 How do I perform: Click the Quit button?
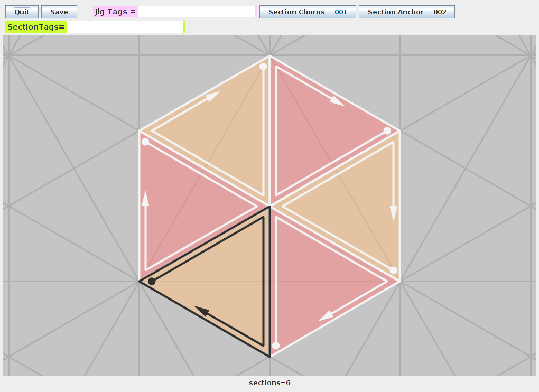[22, 12]
